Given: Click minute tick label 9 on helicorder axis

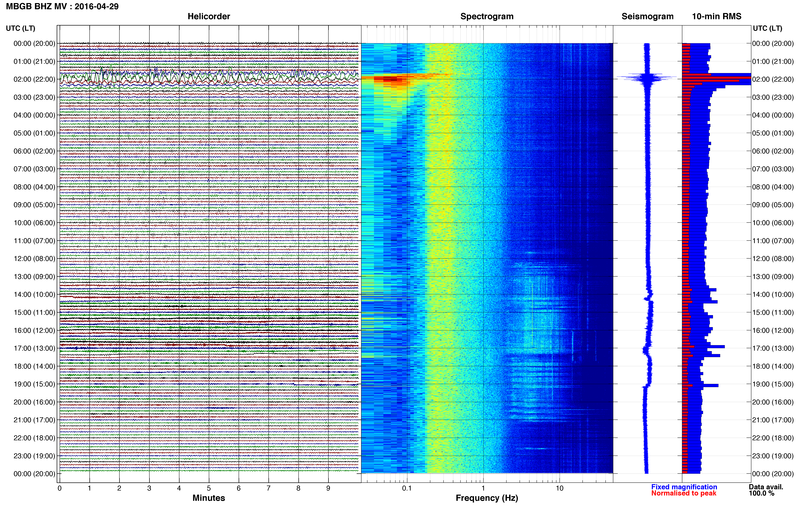Looking at the screenshot, I should coord(328,488).
